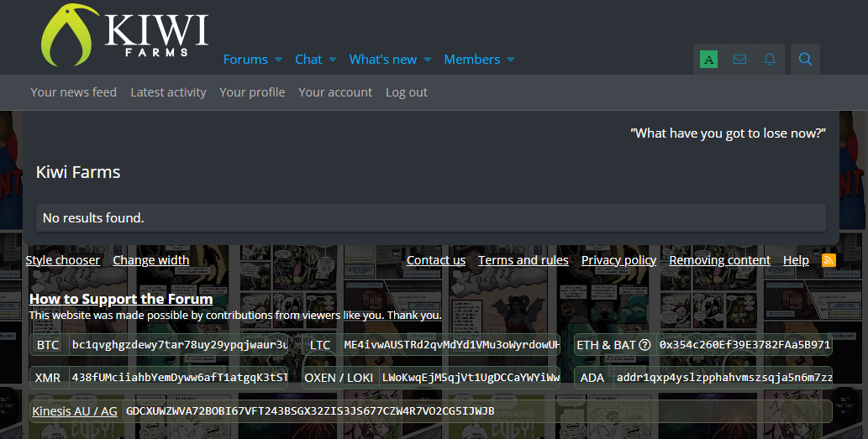Expand the Chat dropdown arrow
Viewport: 868px width, 439px height.
pos(333,60)
